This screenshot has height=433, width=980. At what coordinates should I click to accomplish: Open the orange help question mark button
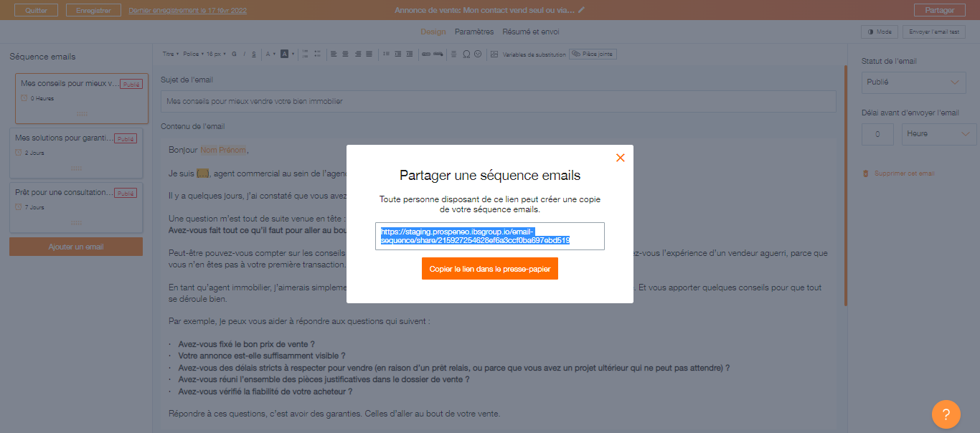point(946,414)
